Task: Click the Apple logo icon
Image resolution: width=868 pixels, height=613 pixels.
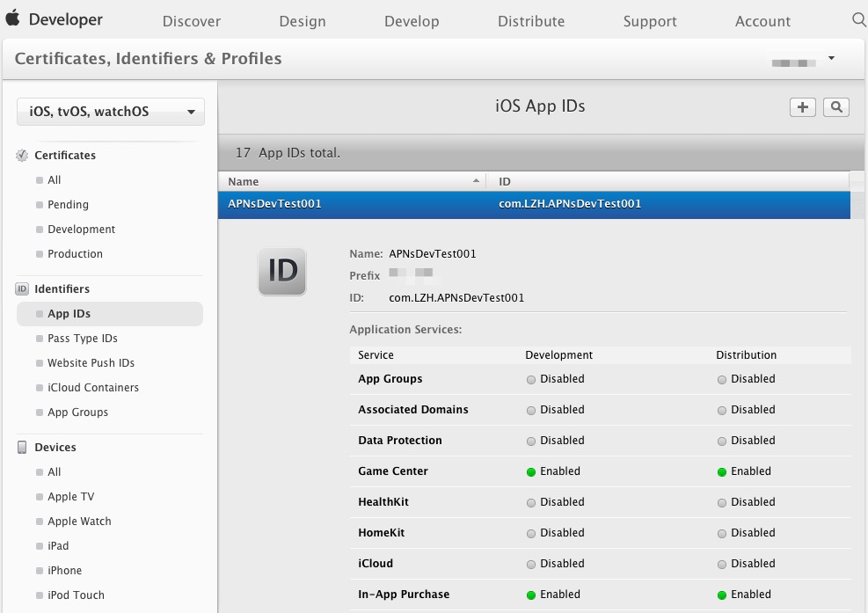Action: click(x=12, y=18)
